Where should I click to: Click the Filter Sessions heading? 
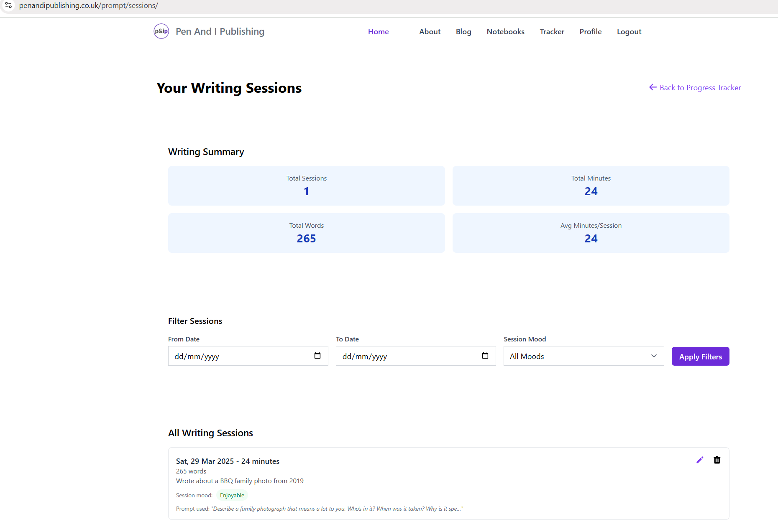[x=195, y=321]
